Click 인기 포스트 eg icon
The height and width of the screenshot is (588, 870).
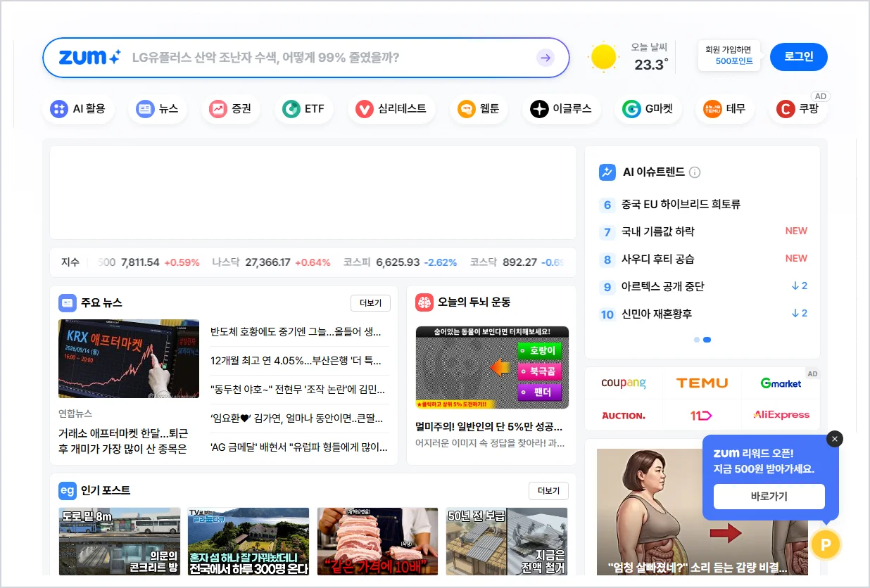point(68,490)
